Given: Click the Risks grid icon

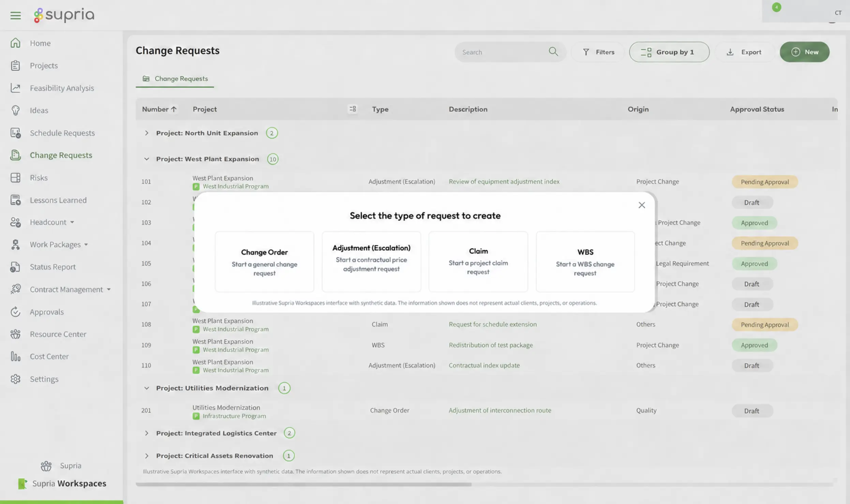Looking at the screenshot, I should click(15, 178).
